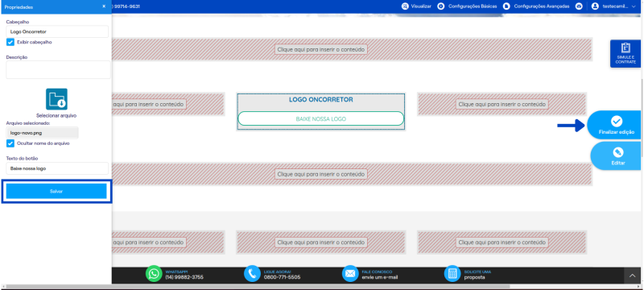This screenshot has width=644, height=290.
Task: Click the Propriedades panel title
Action: tap(19, 7)
